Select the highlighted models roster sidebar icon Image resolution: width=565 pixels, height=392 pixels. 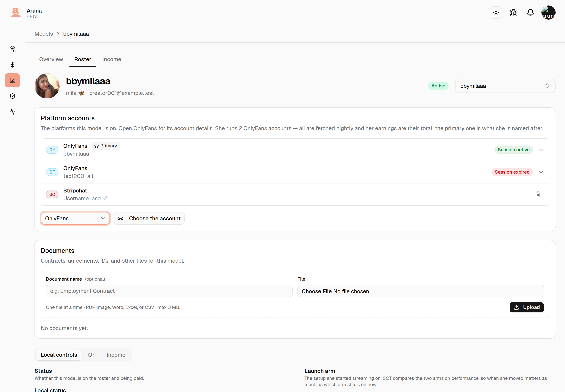(13, 80)
